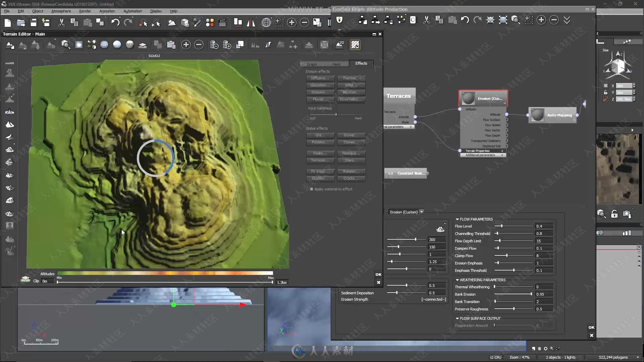Expand the Erosion Custom node dropdown
Screen dimensions: 644x362
coord(422,212)
